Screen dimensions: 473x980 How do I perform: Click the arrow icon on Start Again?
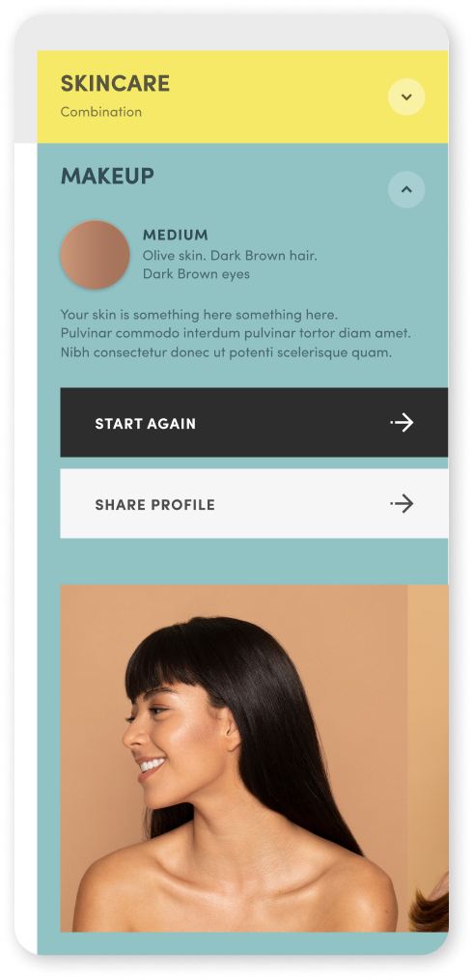pos(402,423)
